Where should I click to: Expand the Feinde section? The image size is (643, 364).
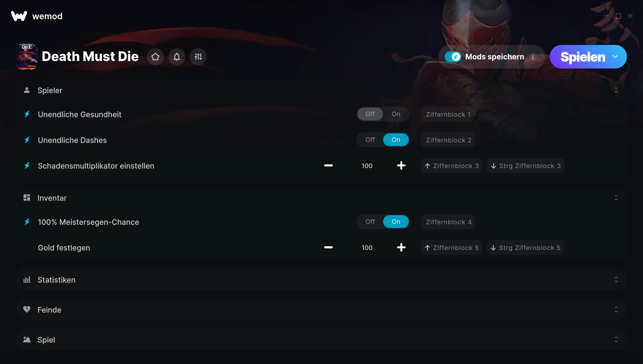[322, 310]
